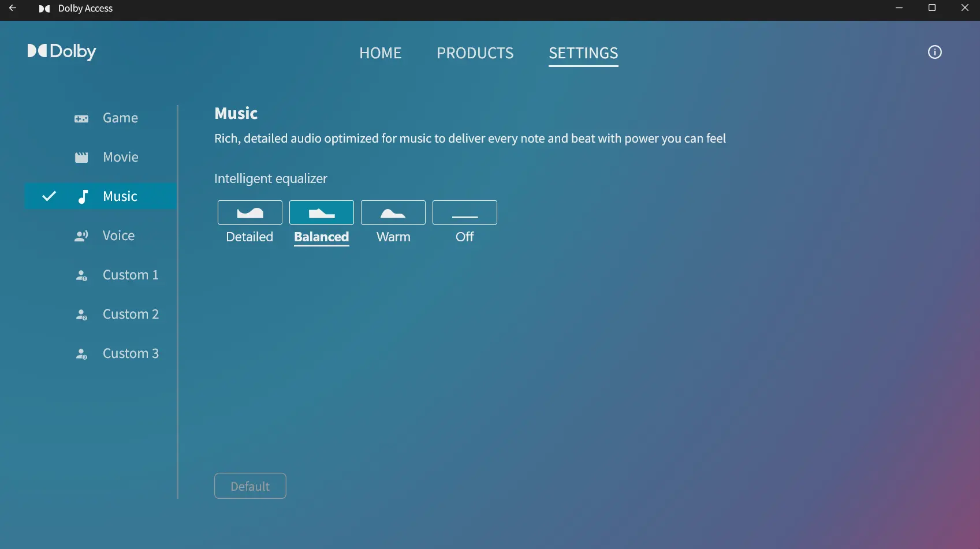Choose the Detailed equalizer curve button

(250, 212)
